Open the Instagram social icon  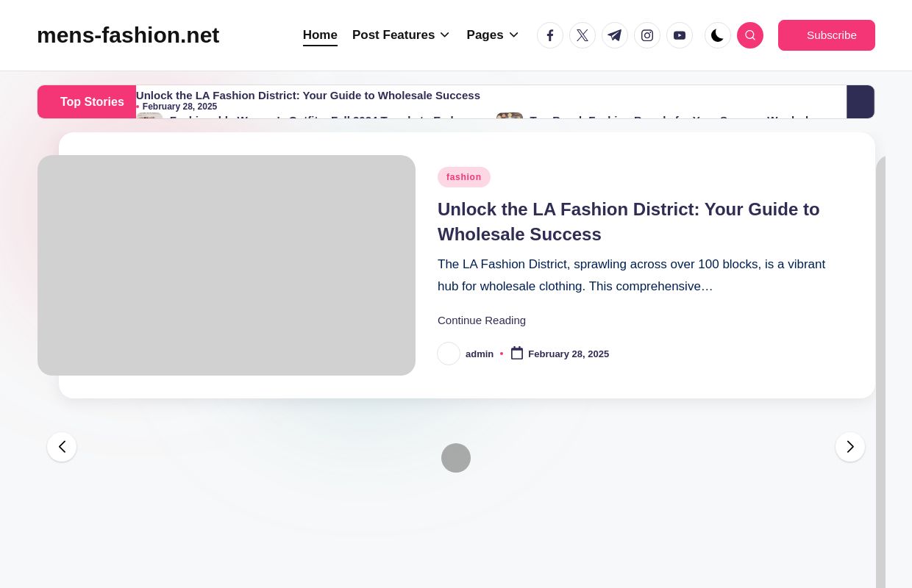[647, 35]
